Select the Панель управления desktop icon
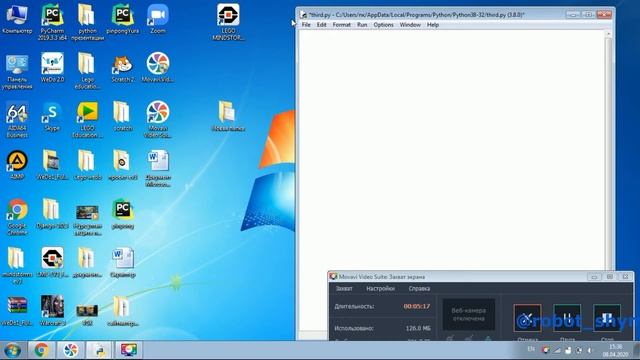The width and height of the screenshot is (640, 360). coord(17,71)
